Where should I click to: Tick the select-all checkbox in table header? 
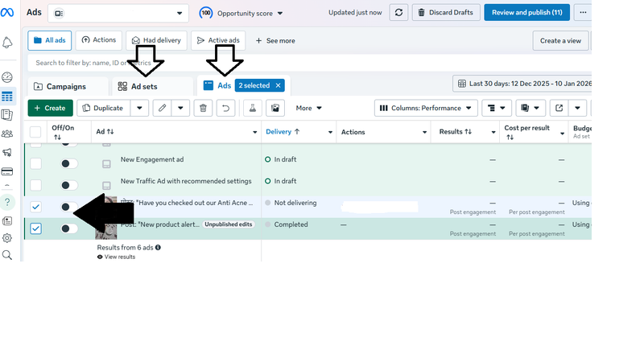coord(35,132)
